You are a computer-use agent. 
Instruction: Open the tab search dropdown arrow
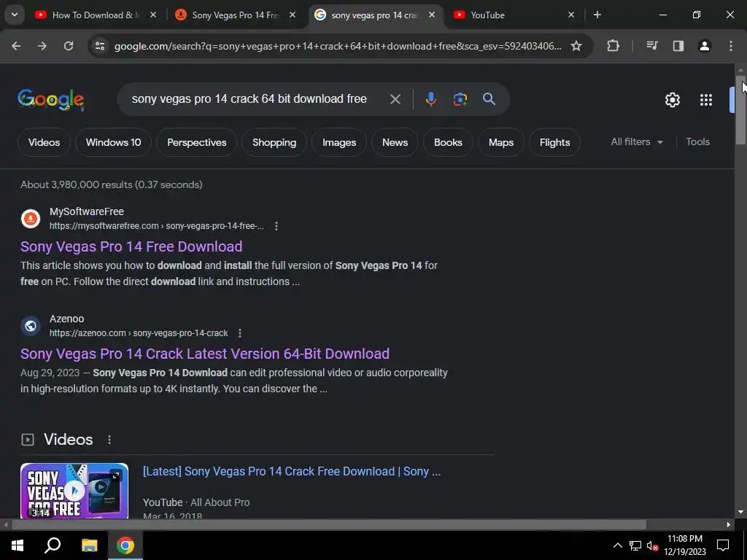click(x=15, y=15)
